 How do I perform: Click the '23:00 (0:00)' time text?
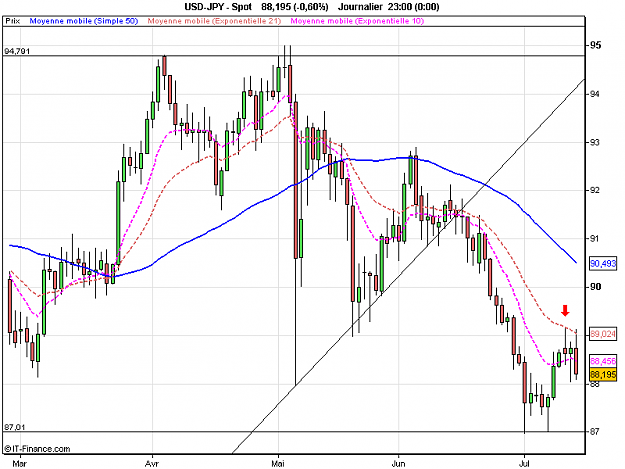click(x=412, y=7)
